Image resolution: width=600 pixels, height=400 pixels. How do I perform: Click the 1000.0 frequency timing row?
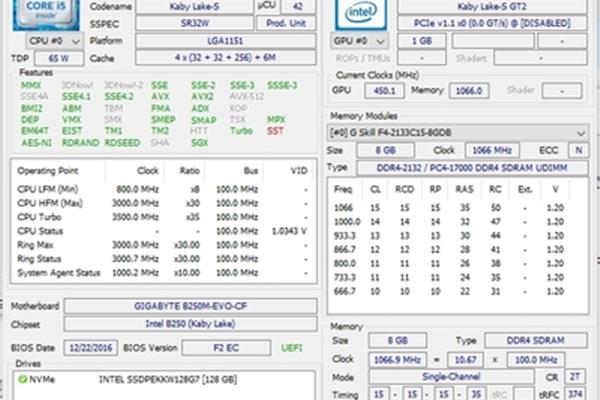pyautogui.click(x=449, y=222)
